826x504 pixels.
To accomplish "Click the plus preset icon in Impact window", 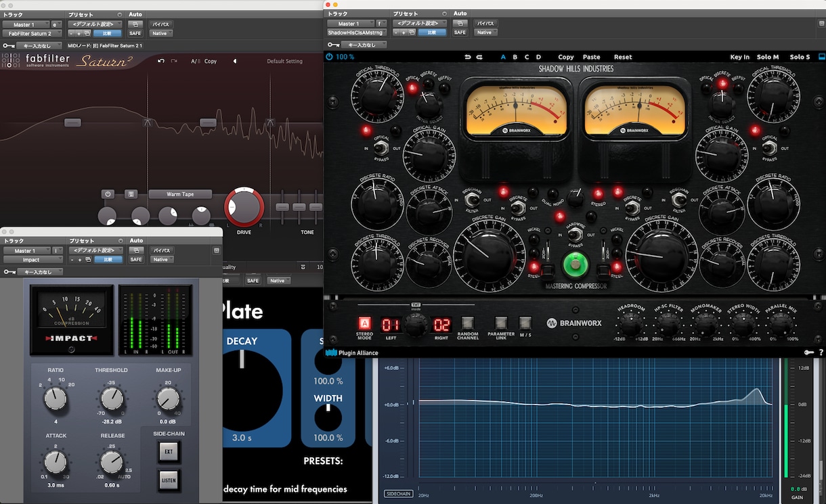I will pyautogui.click(x=79, y=260).
